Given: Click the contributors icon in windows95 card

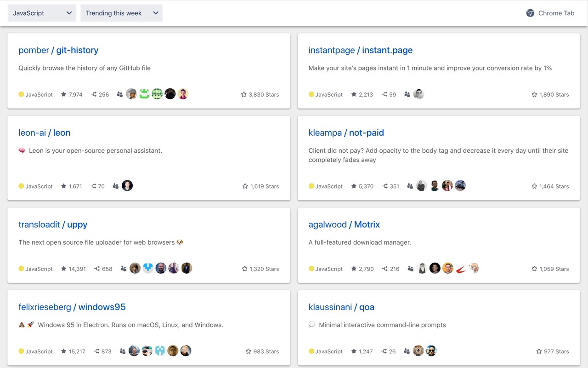Looking at the screenshot, I should [x=122, y=351].
